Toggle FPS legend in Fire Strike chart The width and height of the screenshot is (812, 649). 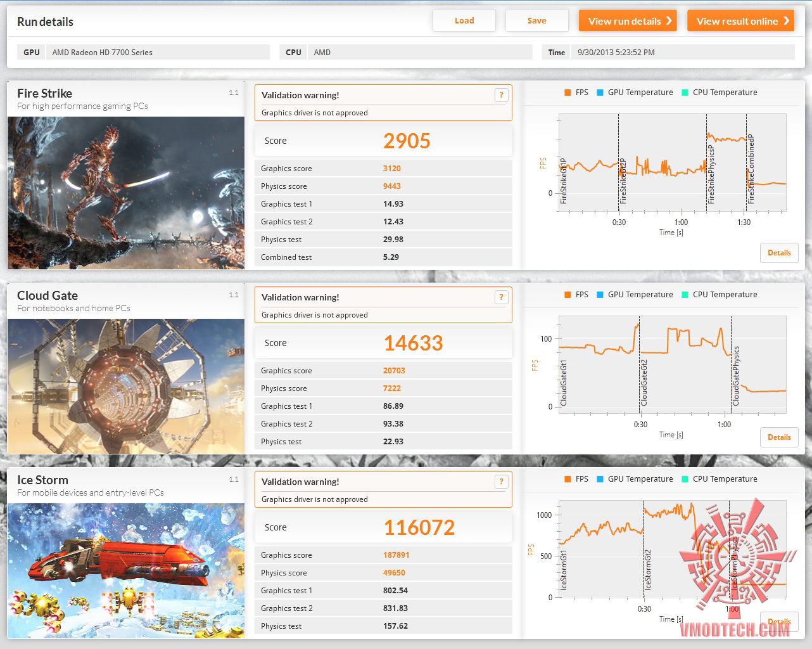pyautogui.click(x=576, y=93)
